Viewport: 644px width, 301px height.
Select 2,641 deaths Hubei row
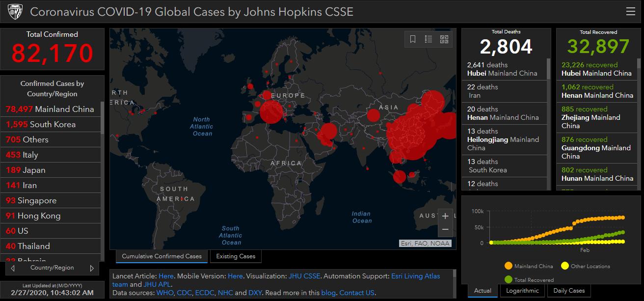[x=504, y=69]
